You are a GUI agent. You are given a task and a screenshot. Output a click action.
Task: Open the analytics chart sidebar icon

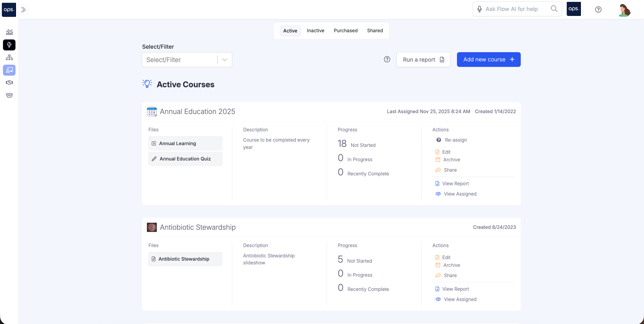pyautogui.click(x=9, y=32)
